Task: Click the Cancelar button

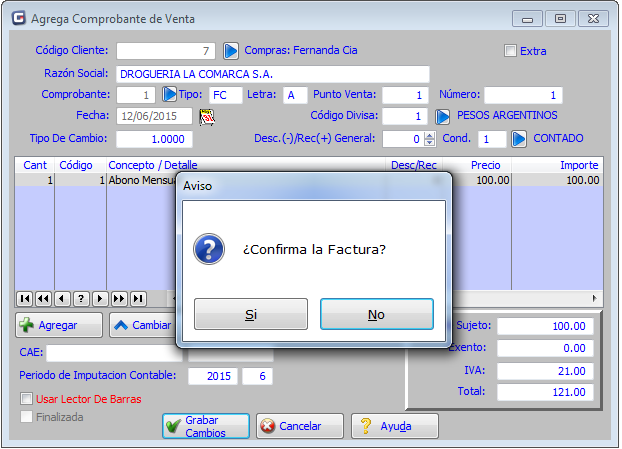Action: pyautogui.click(x=292, y=426)
